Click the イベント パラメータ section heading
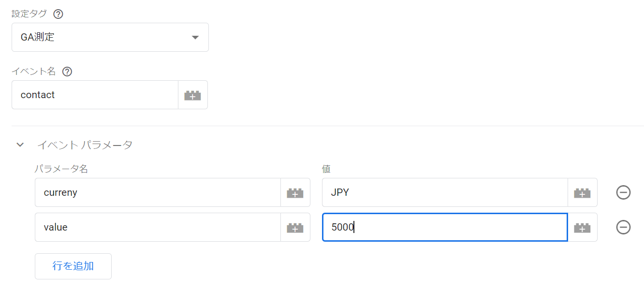644x291 pixels. pos(85,145)
